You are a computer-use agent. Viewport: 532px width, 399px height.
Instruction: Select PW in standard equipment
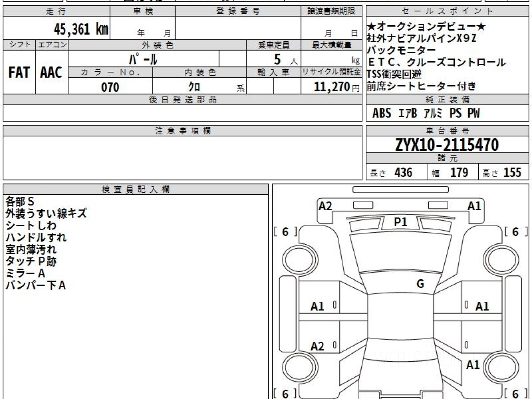coord(473,113)
